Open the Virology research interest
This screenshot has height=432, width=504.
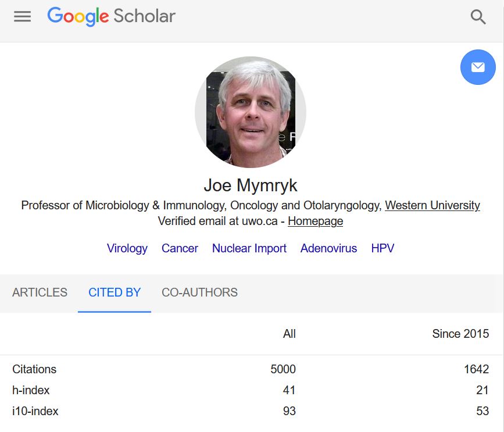click(127, 248)
